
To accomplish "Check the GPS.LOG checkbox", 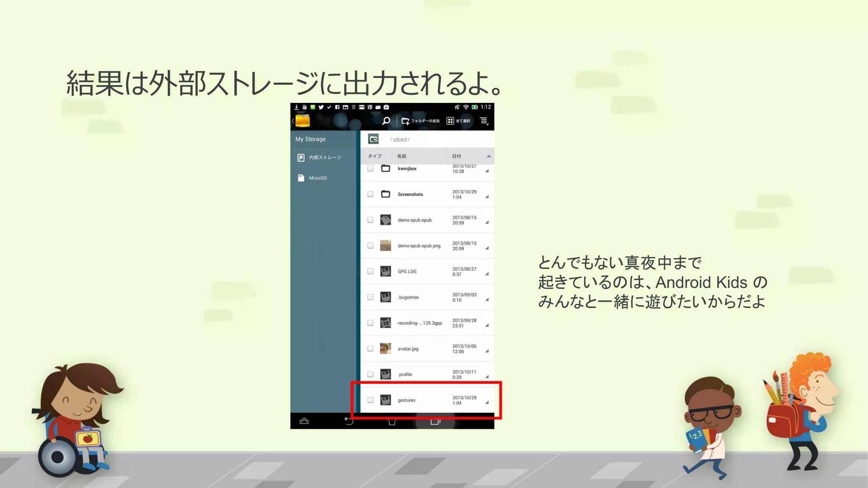I will pyautogui.click(x=370, y=271).
